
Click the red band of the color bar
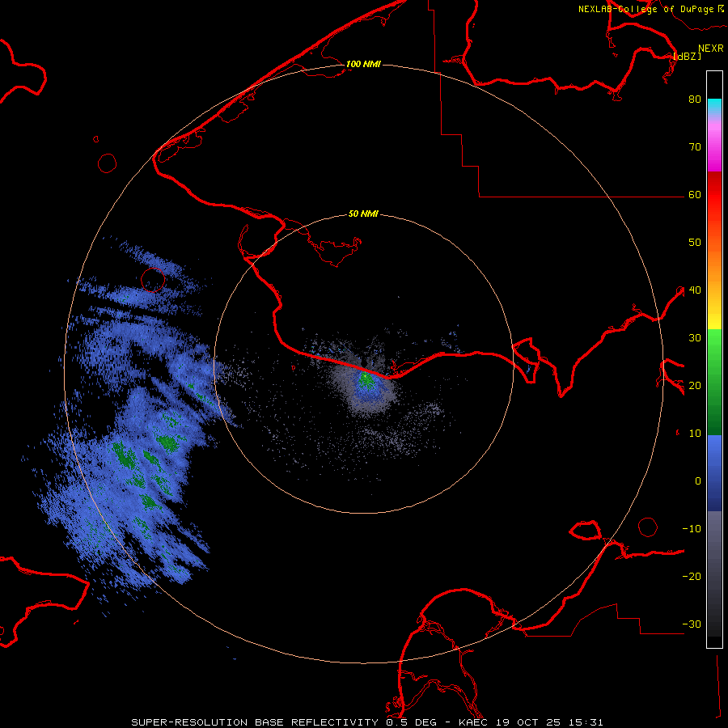[x=714, y=195]
